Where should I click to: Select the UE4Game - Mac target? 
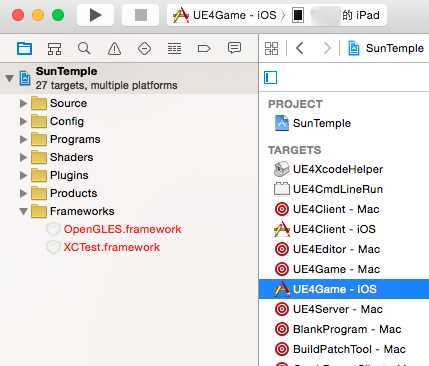coord(344,269)
